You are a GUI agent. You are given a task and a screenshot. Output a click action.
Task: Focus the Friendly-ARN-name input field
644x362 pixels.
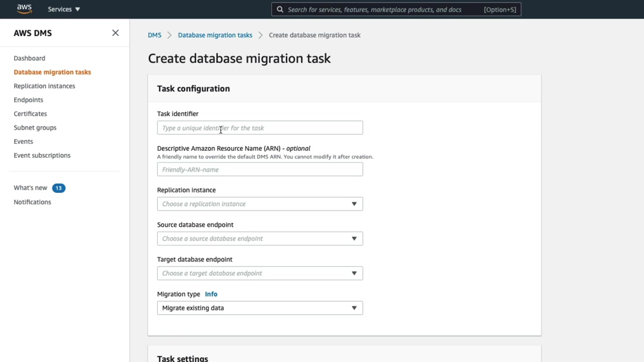coord(260,170)
